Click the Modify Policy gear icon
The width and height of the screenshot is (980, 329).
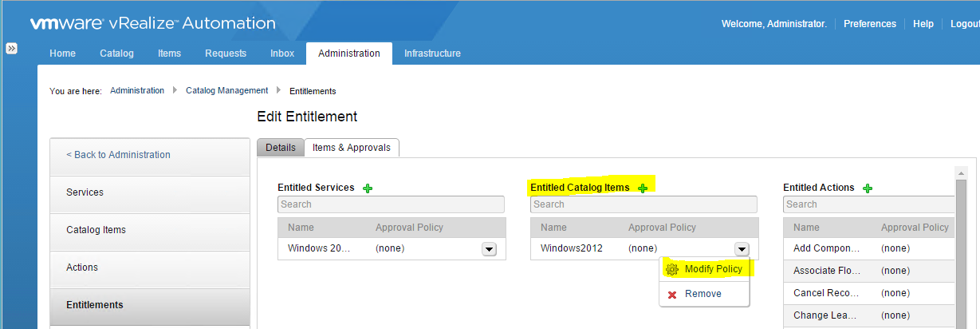(x=672, y=270)
